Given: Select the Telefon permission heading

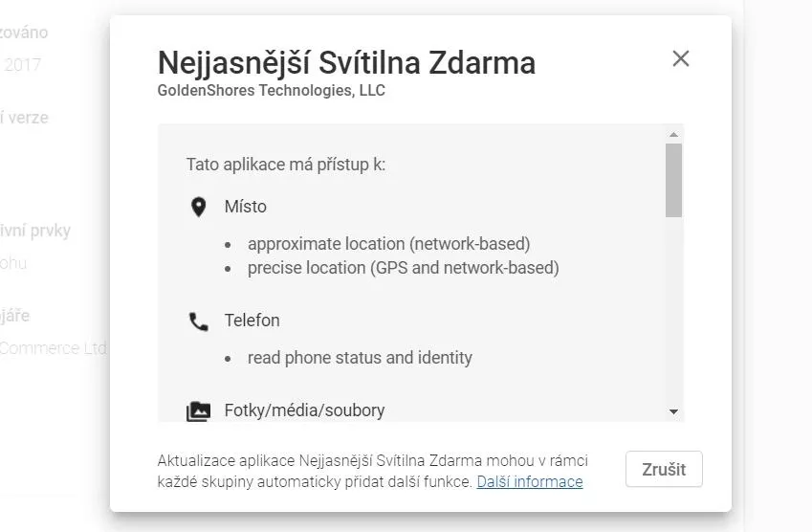Looking at the screenshot, I should (x=252, y=321).
